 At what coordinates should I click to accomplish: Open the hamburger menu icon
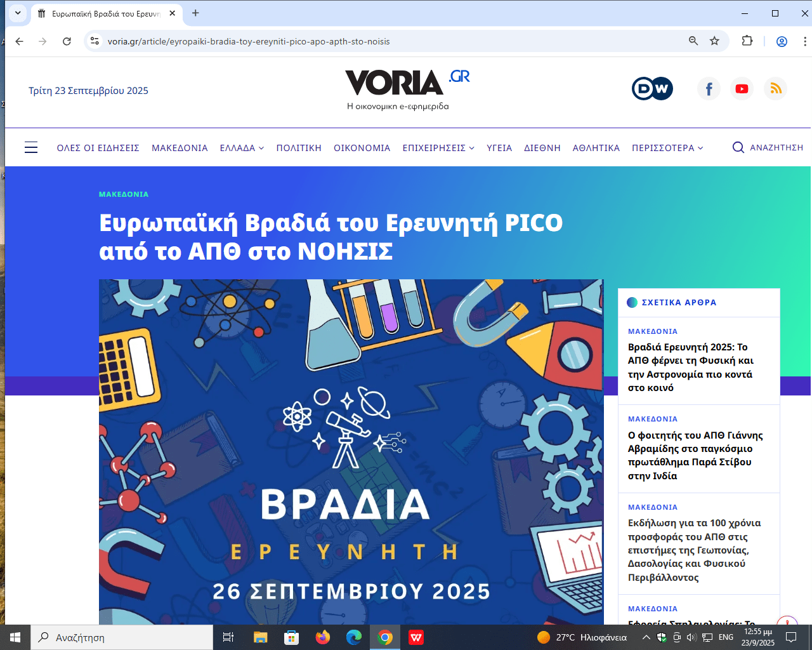pos(31,148)
